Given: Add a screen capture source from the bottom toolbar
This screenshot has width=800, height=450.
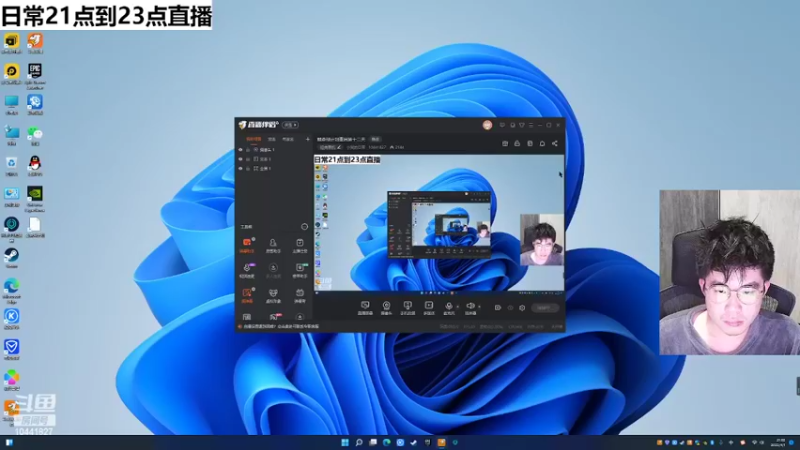Looking at the screenshot, I should [x=365, y=308].
